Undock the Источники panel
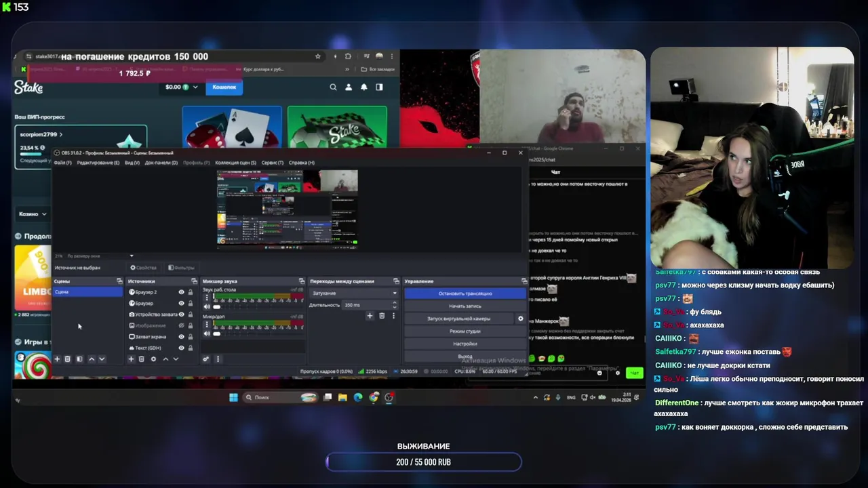The width and height of the screenshot is (868, 488). pyautogui.click(x=194, y=281)
